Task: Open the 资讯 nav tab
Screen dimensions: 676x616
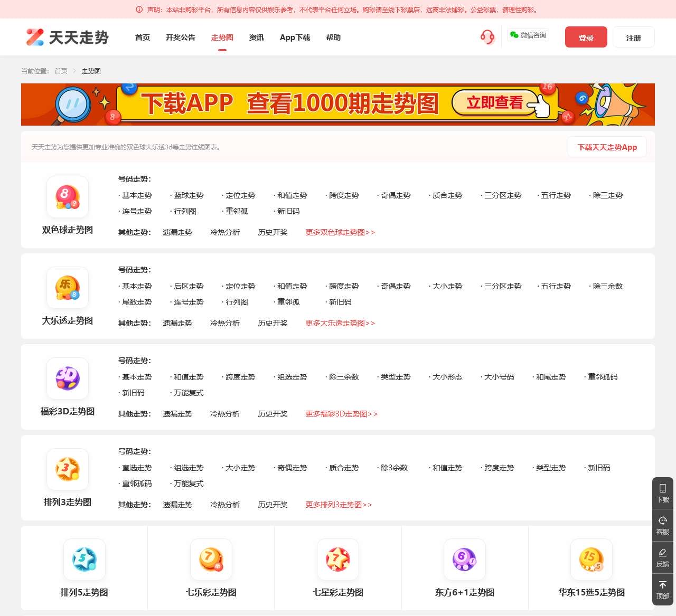Action: (x=257, y=37)
